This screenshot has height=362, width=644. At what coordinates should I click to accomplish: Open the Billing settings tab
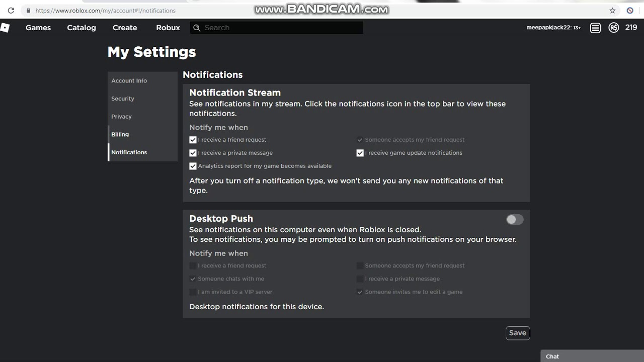[x=120, y=134]
